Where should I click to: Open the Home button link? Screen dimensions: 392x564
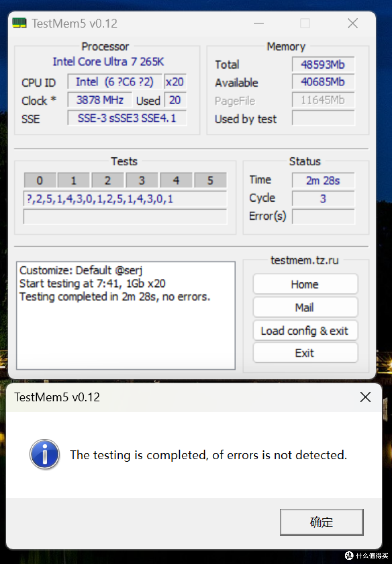click(305, 284)
